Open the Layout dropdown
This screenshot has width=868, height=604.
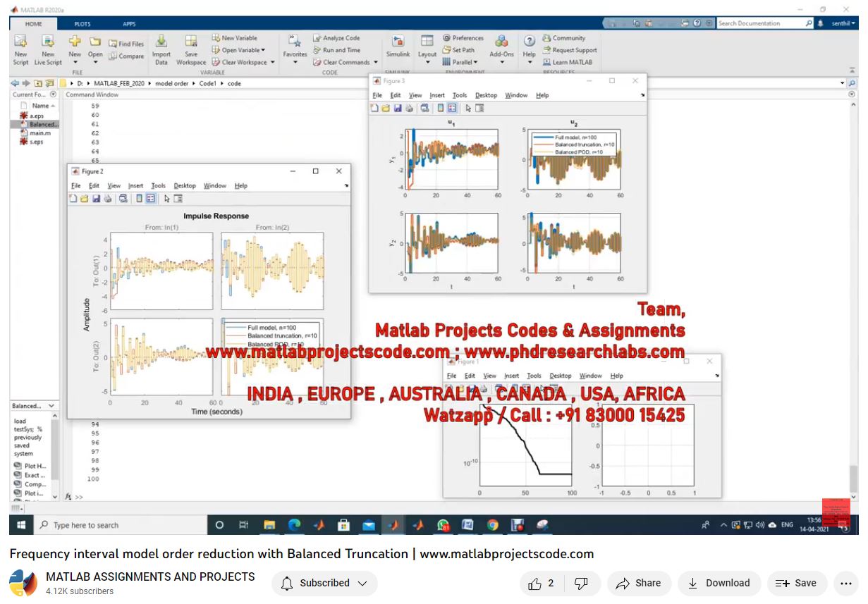click(427, 63)
